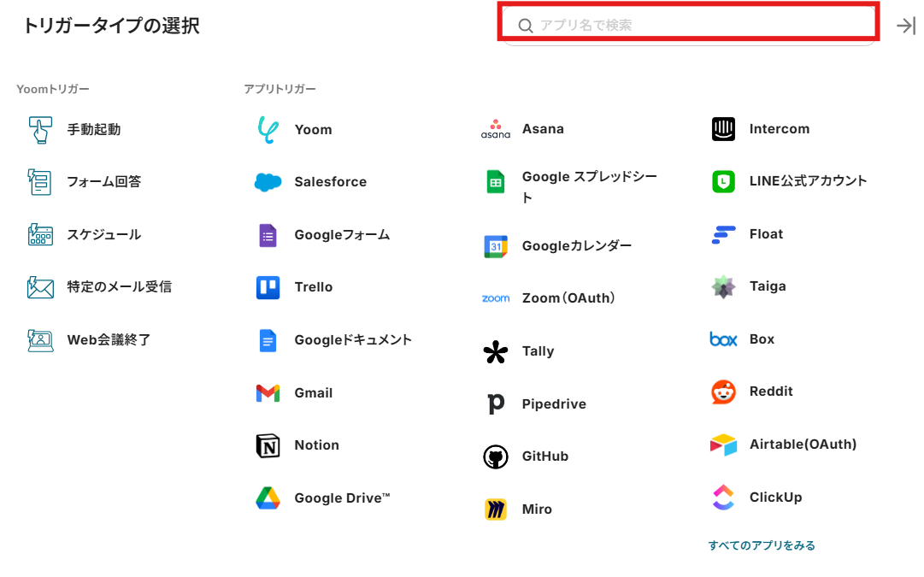Click the Pipedrive P icon
This screenshot has width=924, height=577.
[496, 404]
